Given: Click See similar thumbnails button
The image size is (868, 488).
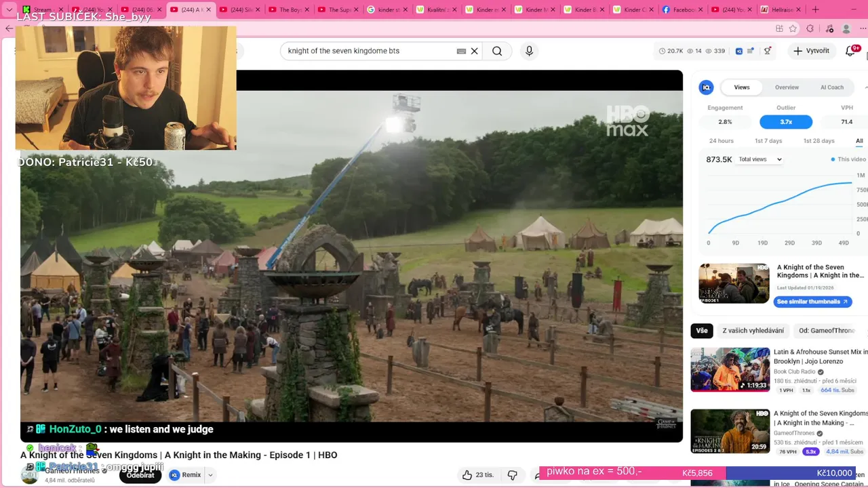Looking at the screenshot, I should 812,302.
